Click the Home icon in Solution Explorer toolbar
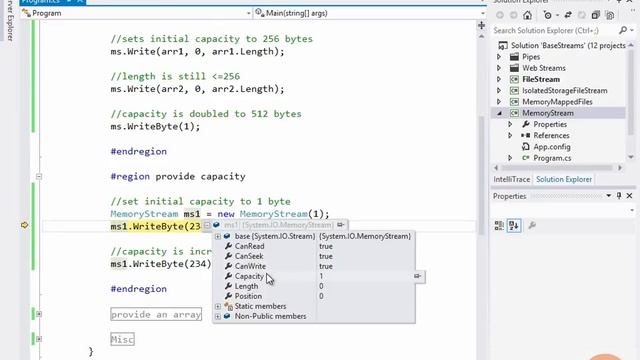This screenshot has height=360, width=640. (x=527, y=15)
